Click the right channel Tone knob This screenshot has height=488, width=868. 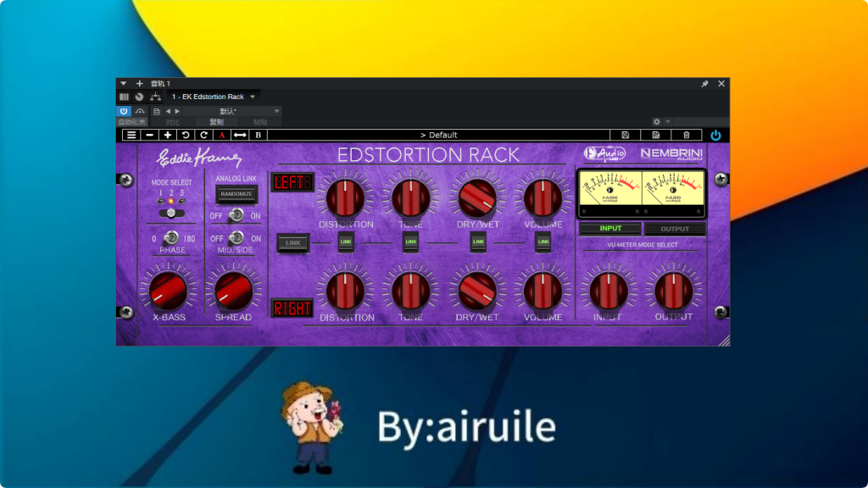point(411,291)
